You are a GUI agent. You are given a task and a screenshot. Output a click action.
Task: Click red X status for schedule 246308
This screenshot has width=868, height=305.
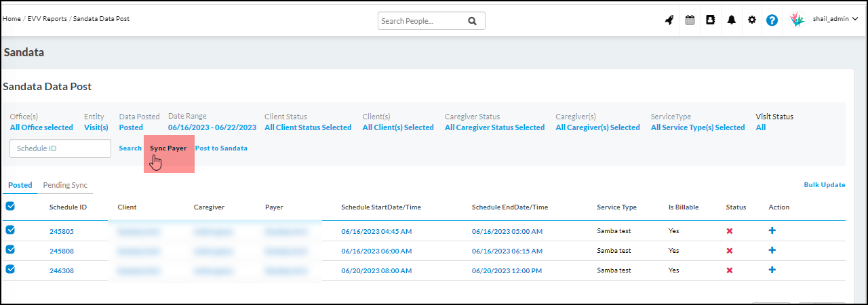pyautogui.click(x=730, y=270)
